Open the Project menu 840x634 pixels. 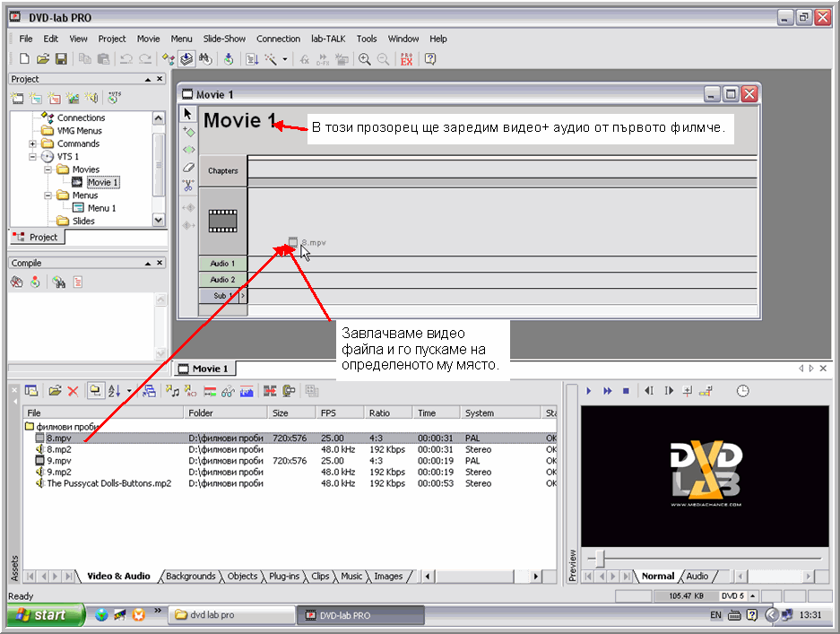[112, 39]
